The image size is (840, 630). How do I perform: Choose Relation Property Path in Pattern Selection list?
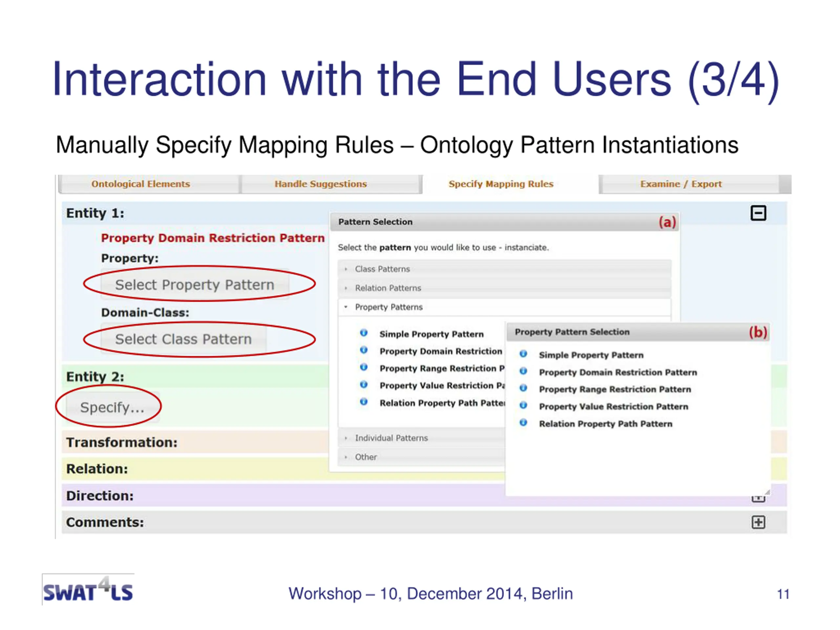(442, 403)
